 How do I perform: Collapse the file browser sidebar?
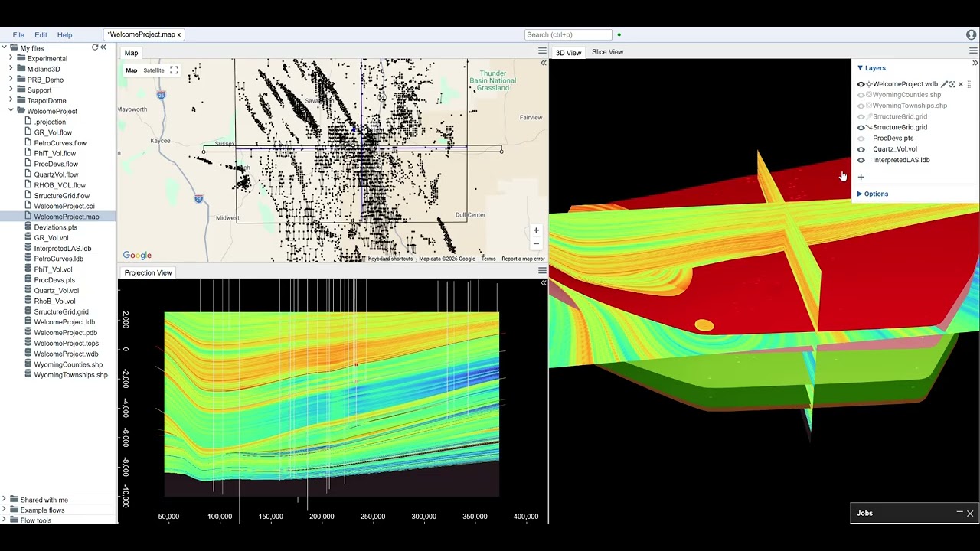(103, 47)
